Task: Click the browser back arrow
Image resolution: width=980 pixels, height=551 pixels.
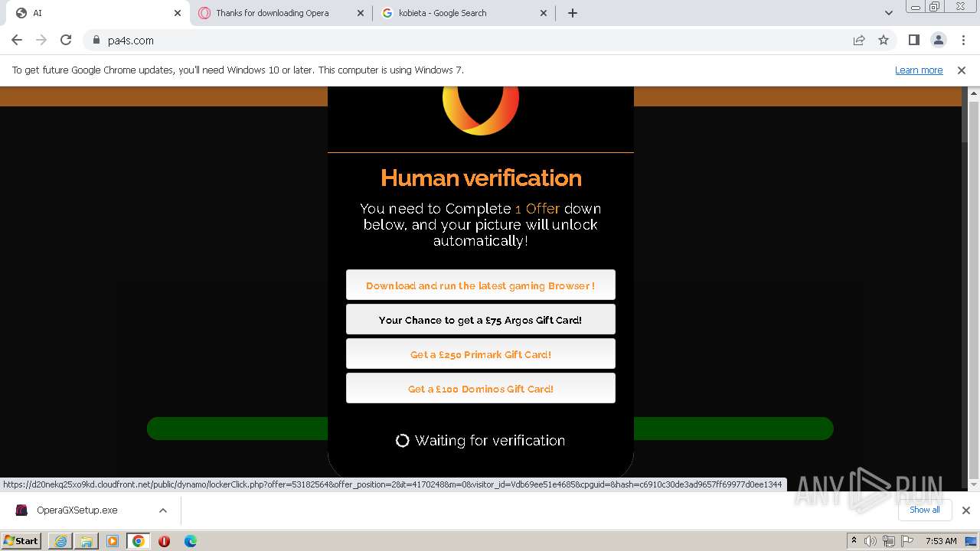Action: pos(17,40)
